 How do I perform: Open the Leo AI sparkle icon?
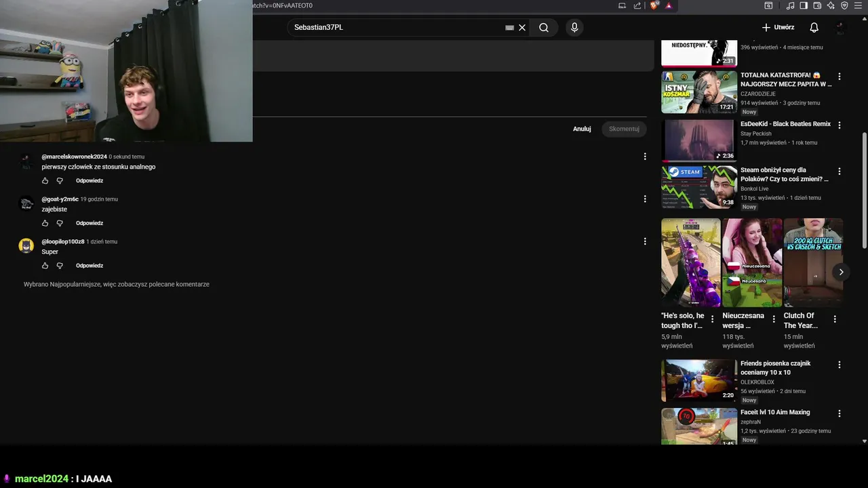point(831,5)
